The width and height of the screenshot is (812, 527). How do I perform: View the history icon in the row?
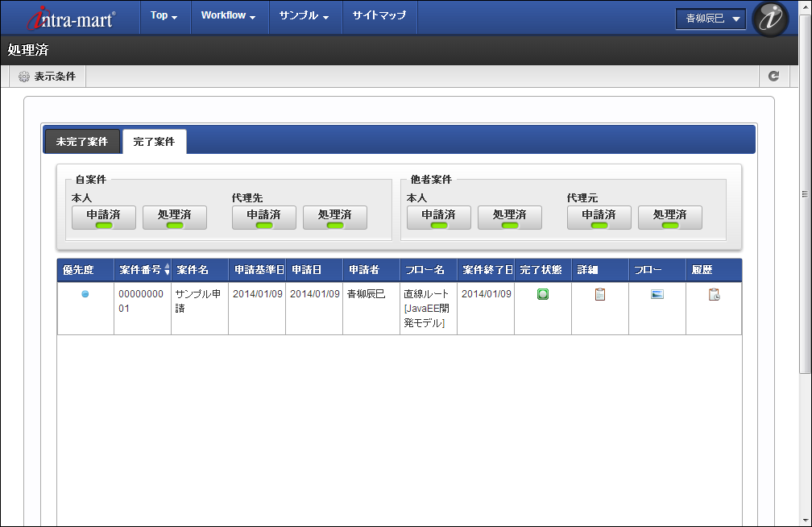point(714,295)
